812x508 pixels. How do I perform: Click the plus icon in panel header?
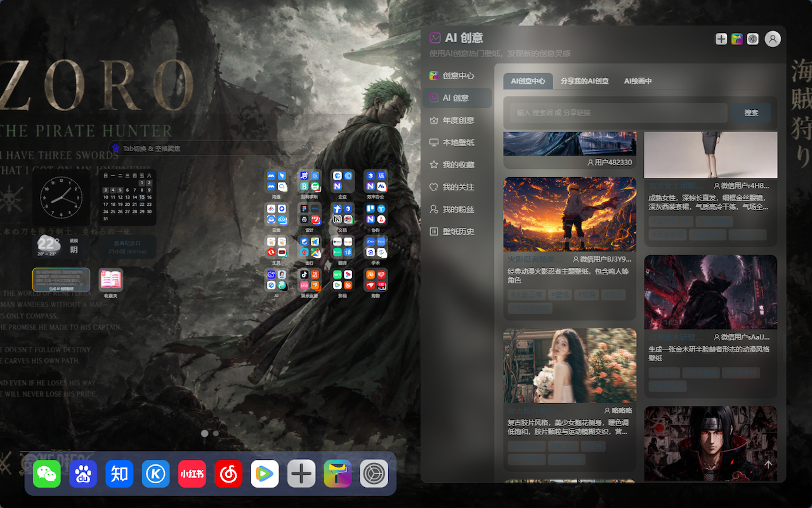(721, 39)
